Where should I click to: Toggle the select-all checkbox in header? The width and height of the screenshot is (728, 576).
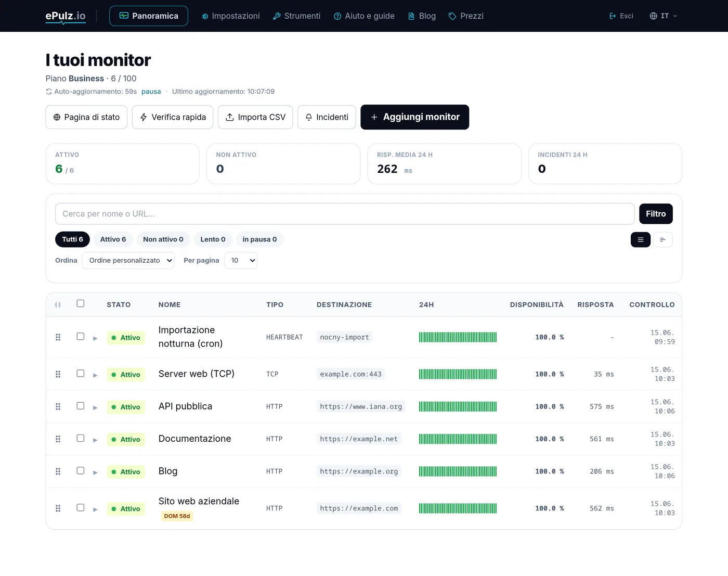[81, 303]
